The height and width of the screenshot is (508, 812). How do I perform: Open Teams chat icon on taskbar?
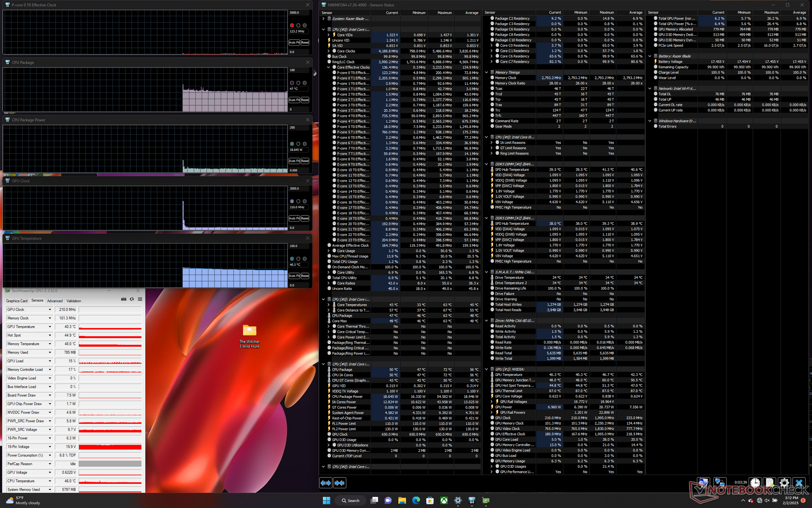388,500
